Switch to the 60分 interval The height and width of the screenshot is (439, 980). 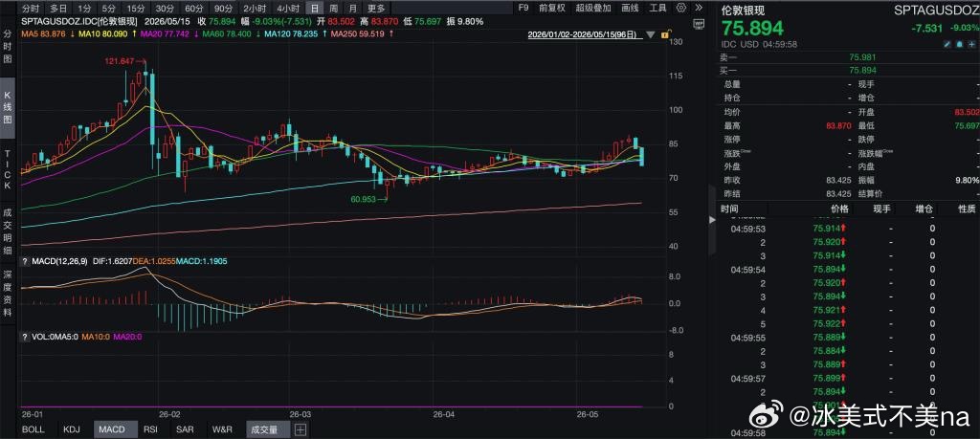click(x=194, y=8)
